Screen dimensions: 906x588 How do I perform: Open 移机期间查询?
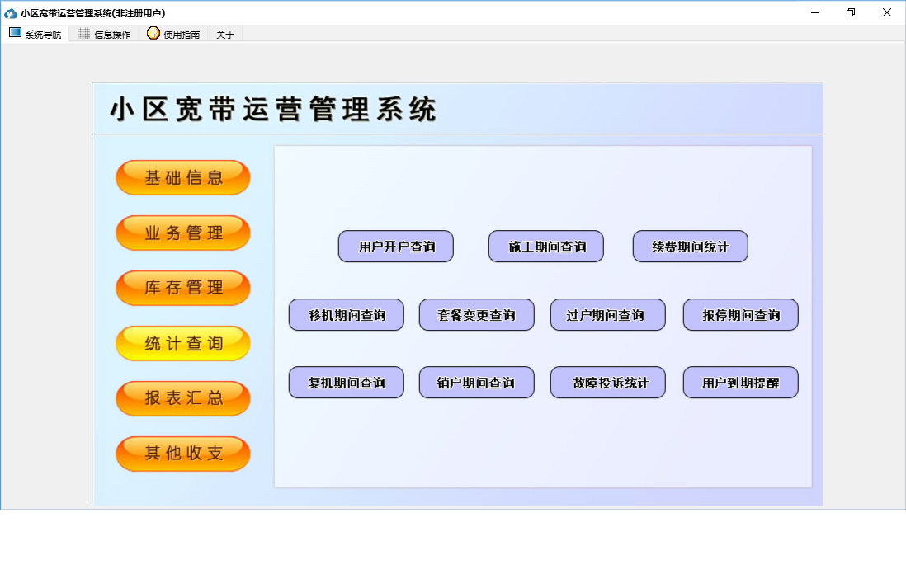click(x=347, y=315)
